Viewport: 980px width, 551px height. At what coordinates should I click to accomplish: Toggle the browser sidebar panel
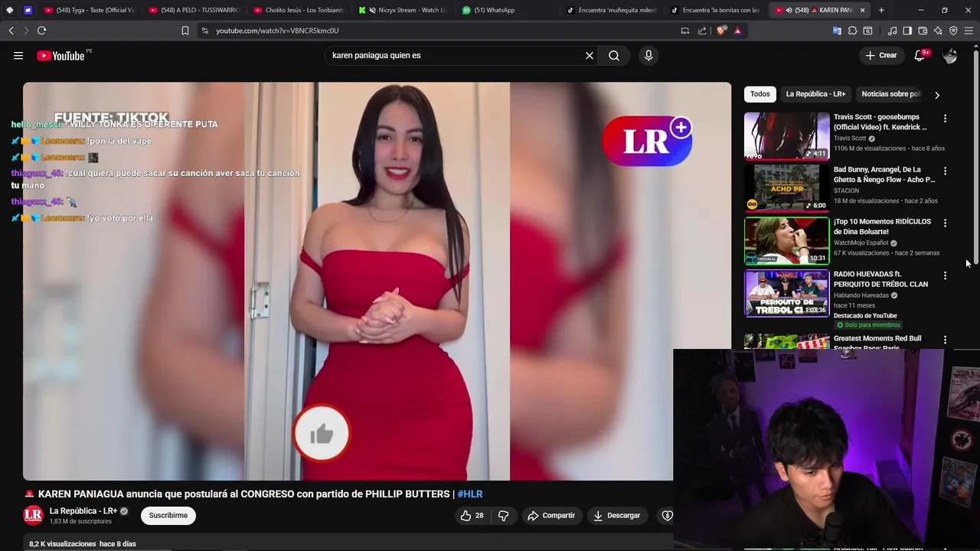pyautogui.click(x=907, y=31)
